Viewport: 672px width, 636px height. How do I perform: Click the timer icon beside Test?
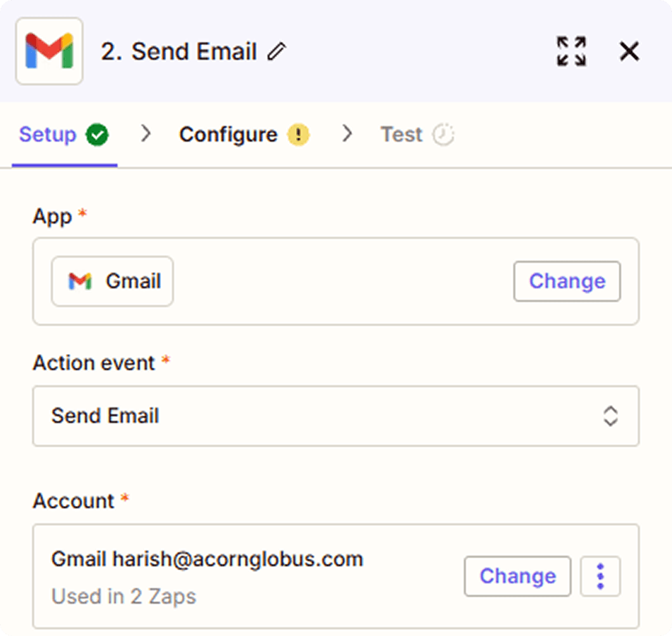point(444,134)
